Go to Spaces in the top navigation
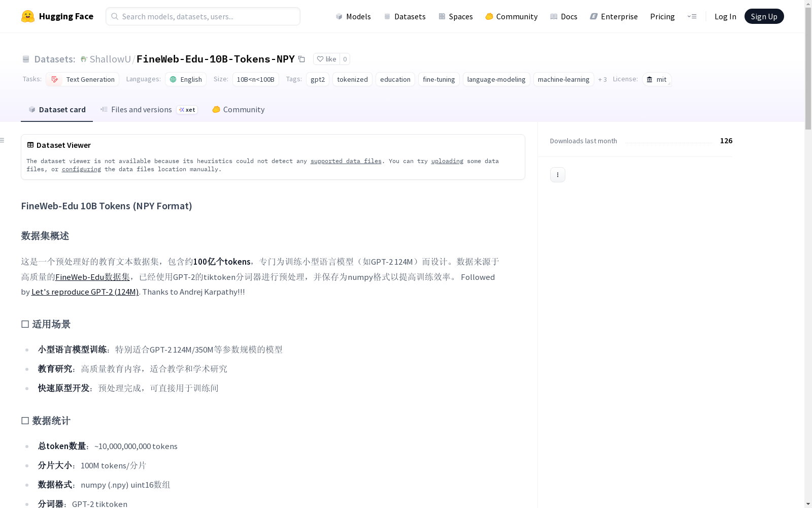The image size is (812, 508). [456, 16]
